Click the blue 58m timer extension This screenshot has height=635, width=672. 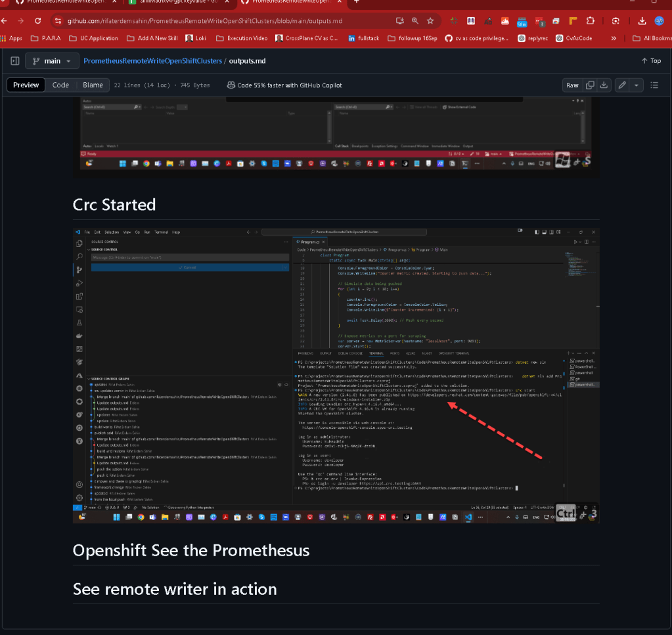pyautogui.click(x=522, y=22)
